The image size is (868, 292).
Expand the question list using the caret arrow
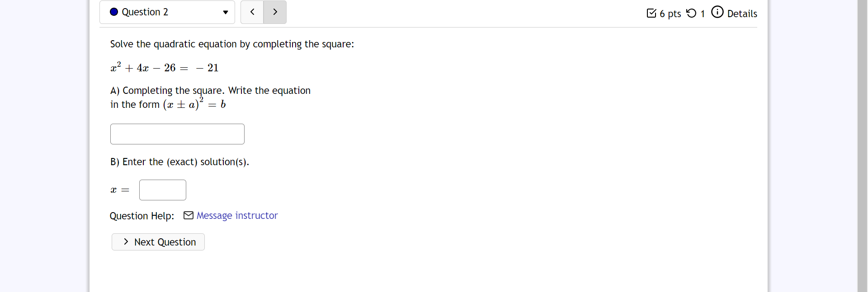(225, 13)
